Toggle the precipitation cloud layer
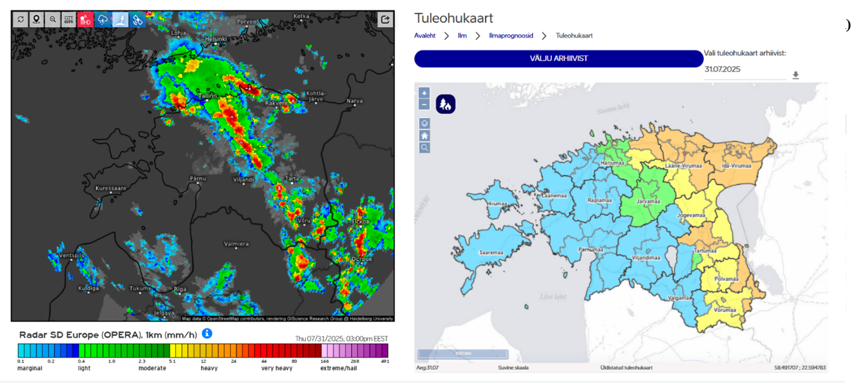The image size is (868, 383). pos(102,19)
